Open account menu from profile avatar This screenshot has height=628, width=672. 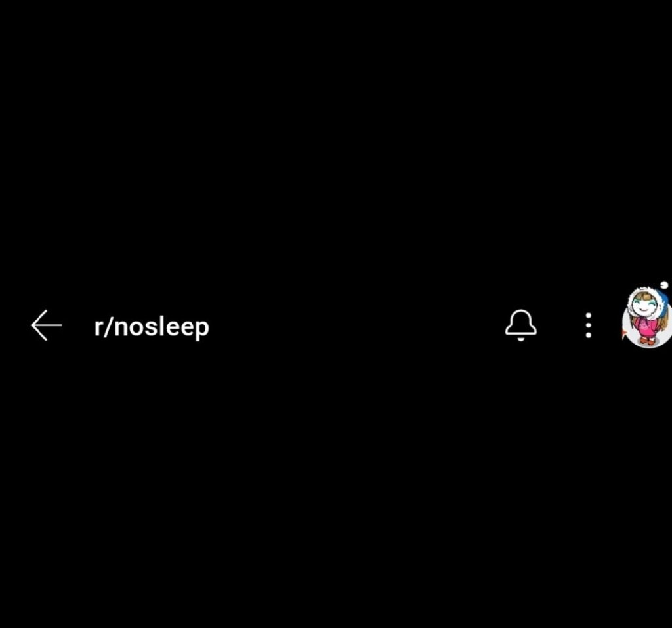point(647,317)
